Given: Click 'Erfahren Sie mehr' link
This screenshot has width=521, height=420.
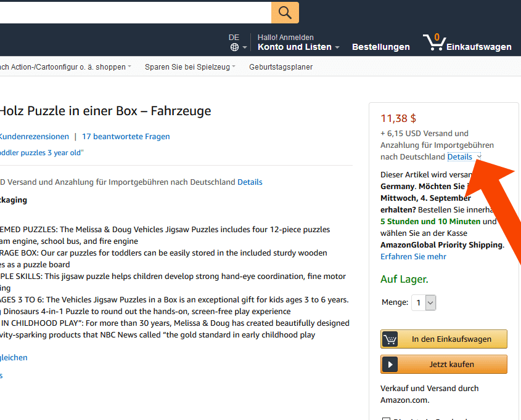Looking at the screenshot, I should coord(413,257).
